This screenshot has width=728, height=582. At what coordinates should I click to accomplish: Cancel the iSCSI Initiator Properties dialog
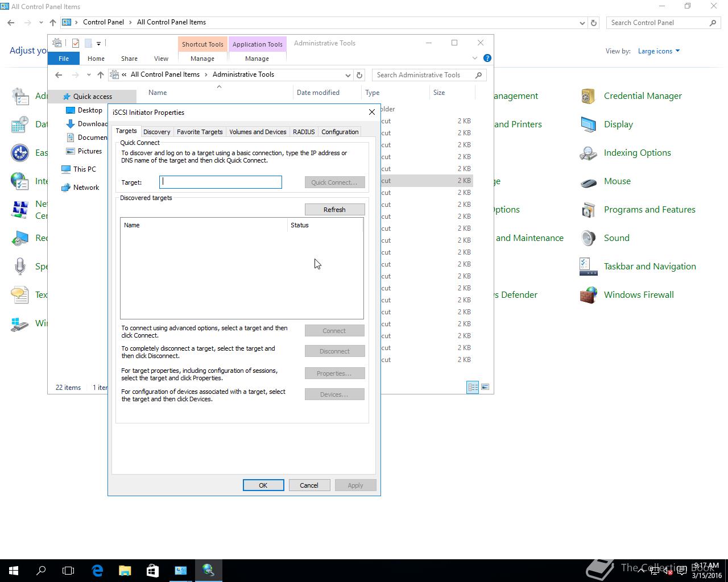click(309, 485)
